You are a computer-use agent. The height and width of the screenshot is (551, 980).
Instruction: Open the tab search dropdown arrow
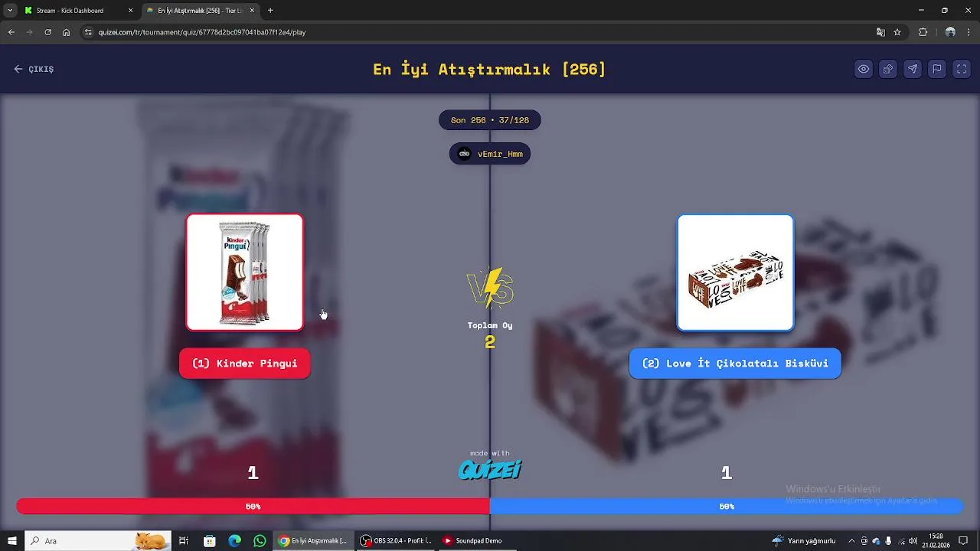tap(10, 11)
